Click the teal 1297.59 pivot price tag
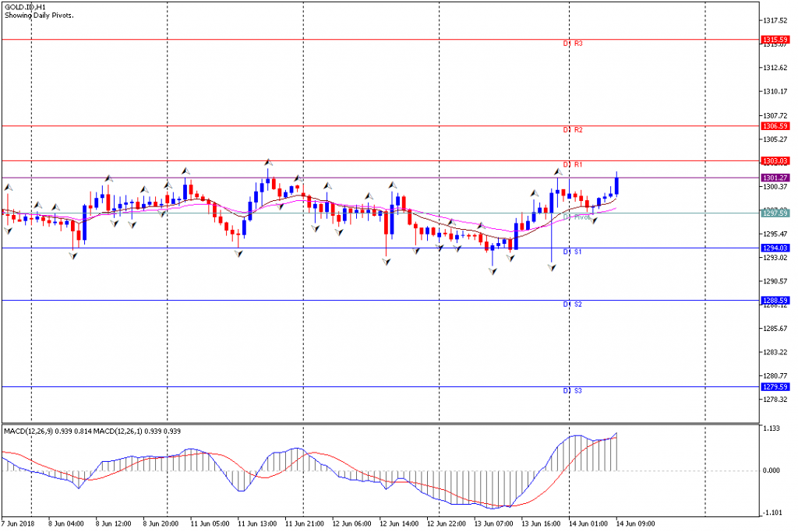The width and height of the screenshot is (798, 532). [x=775, y=213]
